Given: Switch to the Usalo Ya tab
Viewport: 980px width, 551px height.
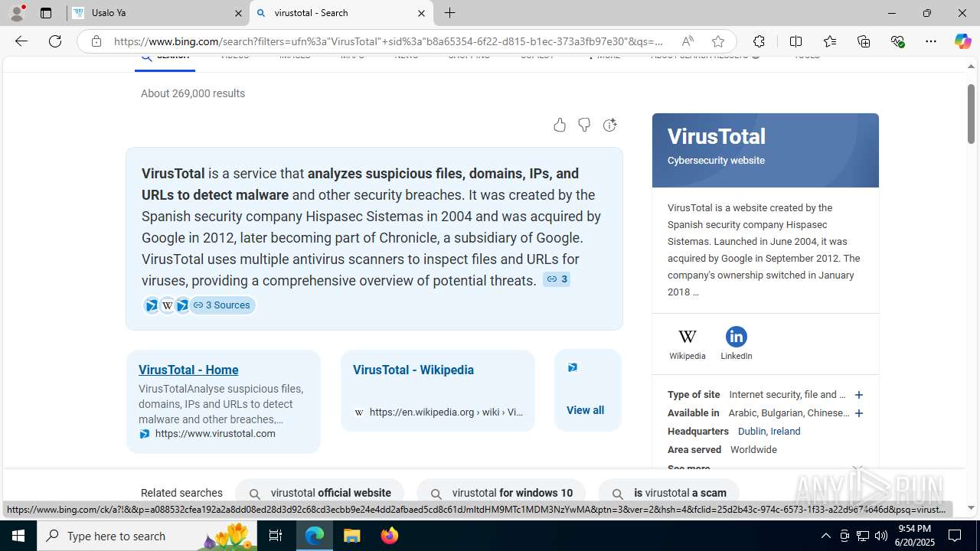Looking at the screenshot, I should 158,13.
